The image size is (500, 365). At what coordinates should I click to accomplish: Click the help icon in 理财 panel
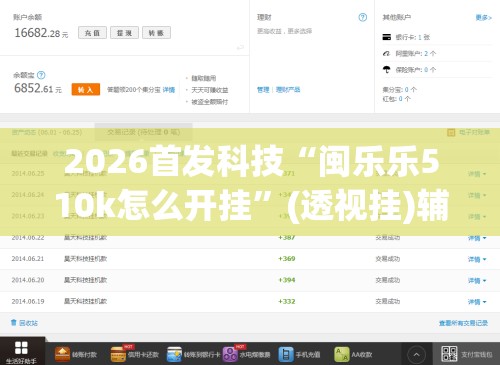tap(363, 17)
